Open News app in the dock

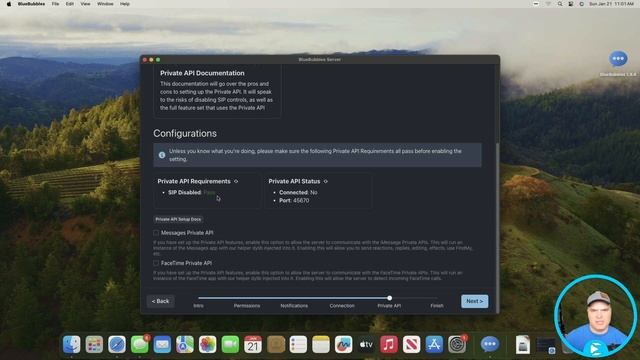coord(411,344)
